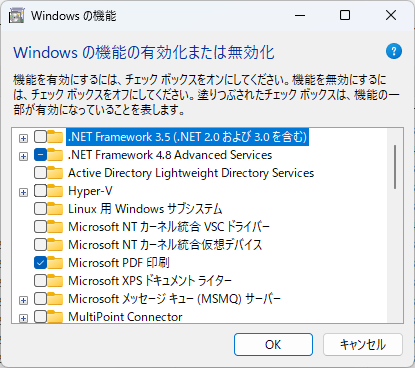415x368 pixels.
Task: Click the キャンセル button
Action: [x=363, y=344]
